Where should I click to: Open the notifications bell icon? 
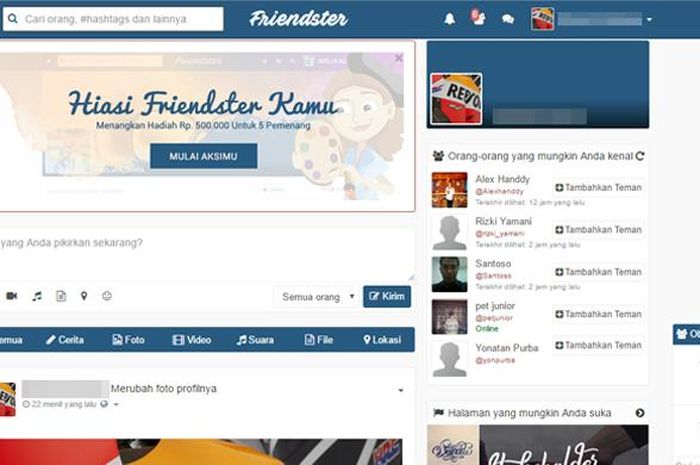click(450, 19)
